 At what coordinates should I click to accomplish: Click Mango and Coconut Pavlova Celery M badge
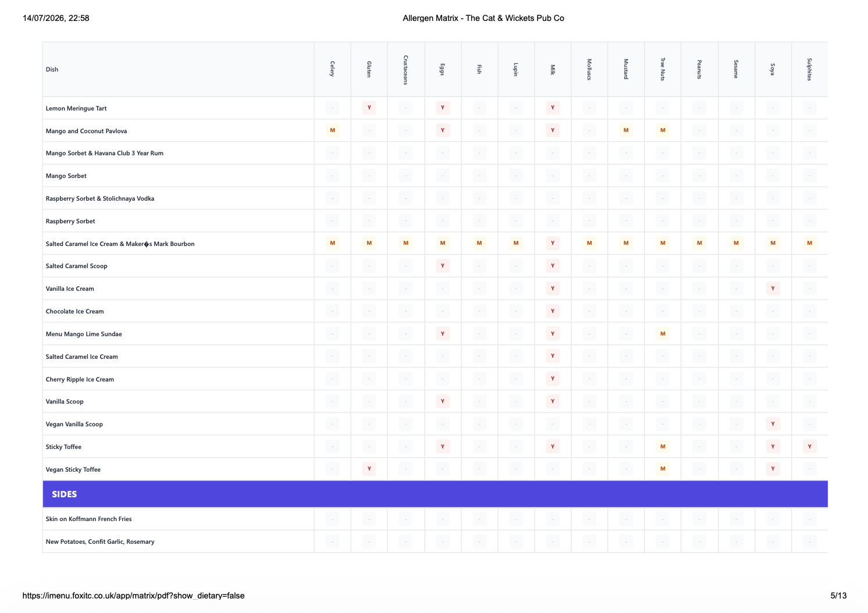coord(332,130)
